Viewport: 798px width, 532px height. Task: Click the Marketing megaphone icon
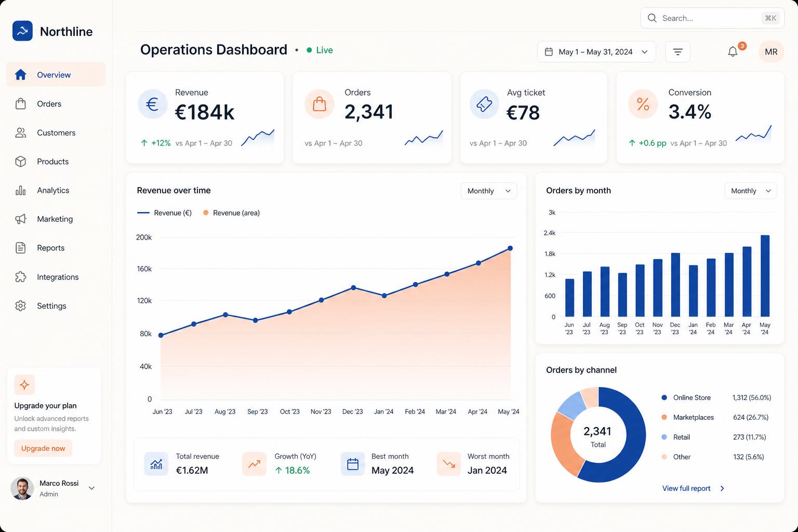pos(21,219)
